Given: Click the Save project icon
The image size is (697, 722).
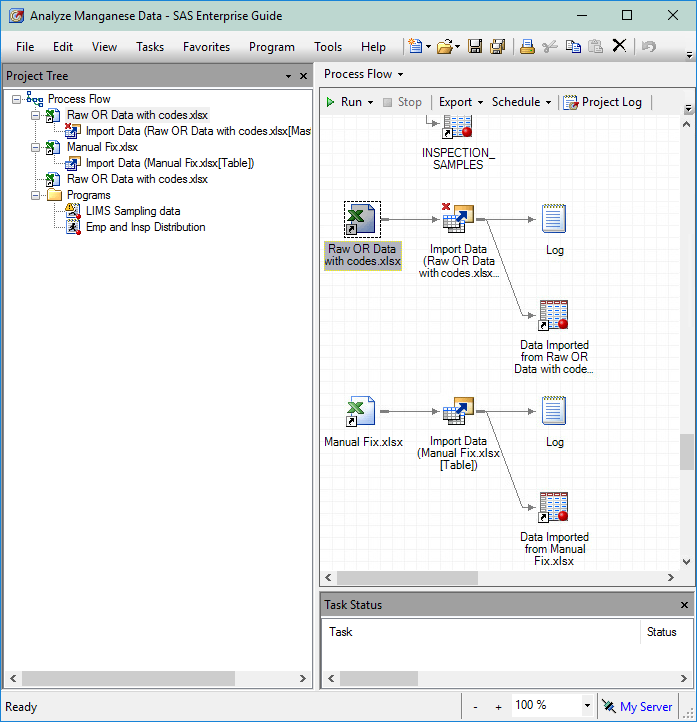Looking at the screenshot, I should tap(475, 46).
